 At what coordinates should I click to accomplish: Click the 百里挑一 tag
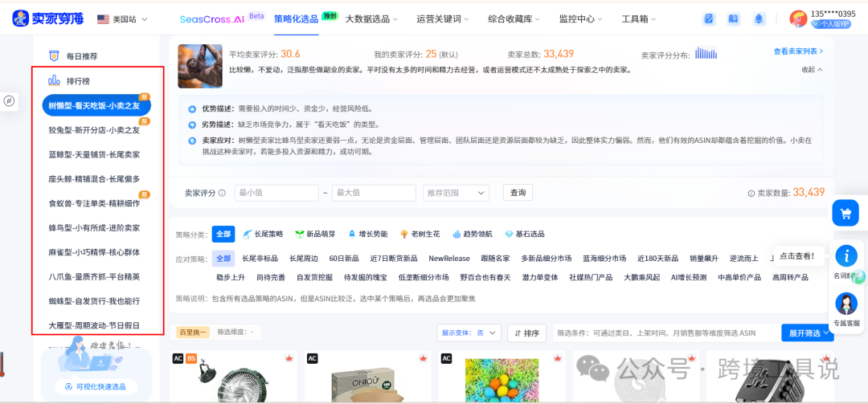pyautogui.click(x=192, y=332)
